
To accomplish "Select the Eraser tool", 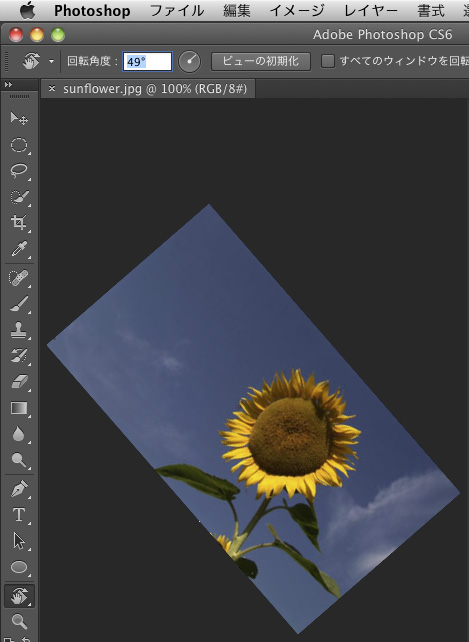I will [x=19, y=382].
